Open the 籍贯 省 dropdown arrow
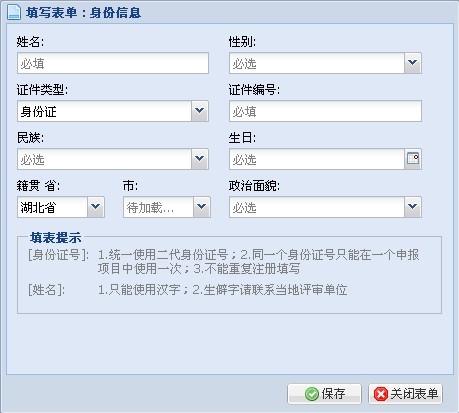This screenshot has width=459, height=413. coord(96,207)
